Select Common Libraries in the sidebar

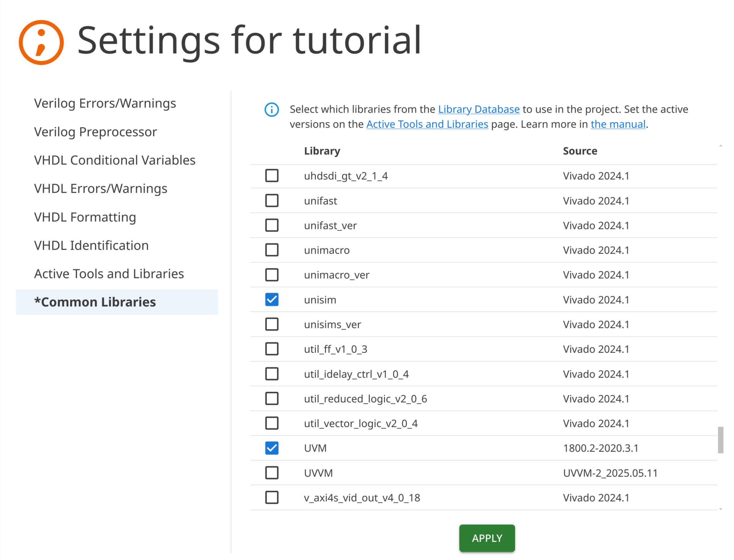click(95, 302)
